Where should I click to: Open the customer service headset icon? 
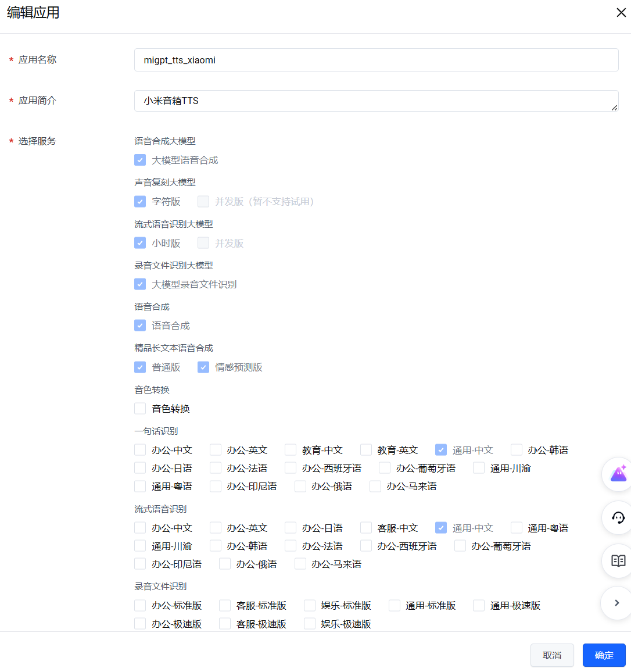click(x=618, y=517)
